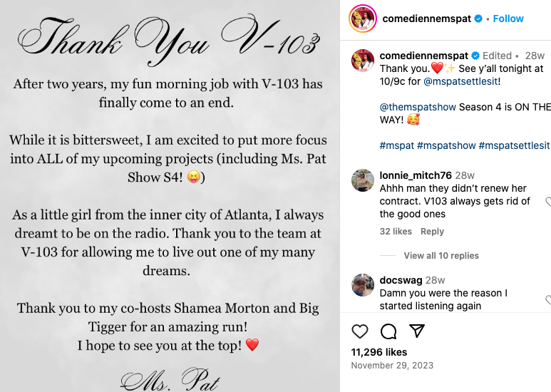Click the #mspatsettlesit hashtag

(514, 145)
